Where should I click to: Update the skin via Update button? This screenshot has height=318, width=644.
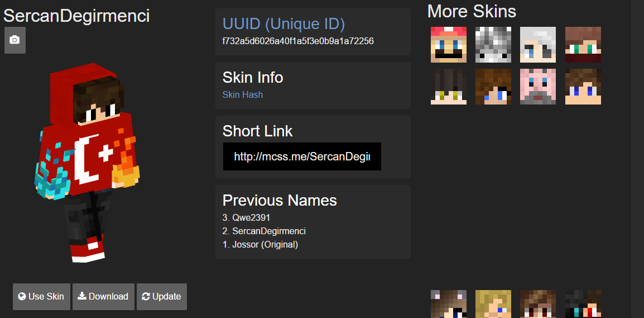(162, 297)
